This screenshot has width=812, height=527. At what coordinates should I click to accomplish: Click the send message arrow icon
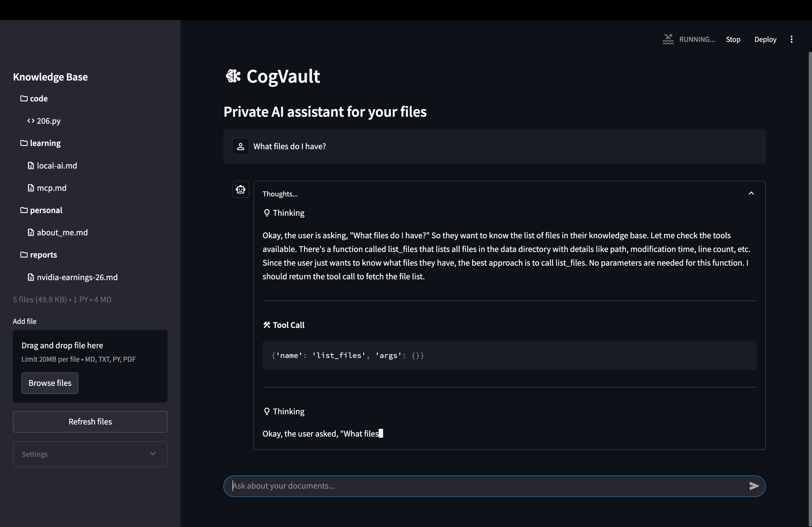tap(754, 486)
